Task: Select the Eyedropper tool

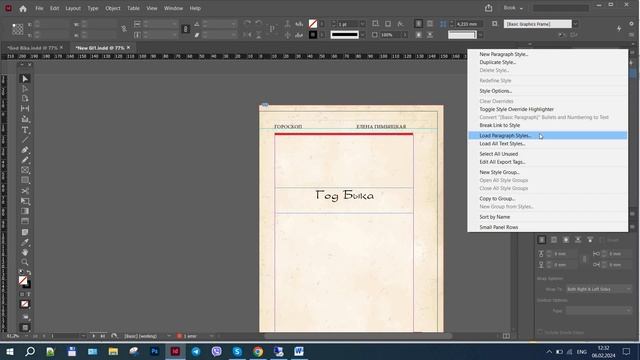Action: 25,242
